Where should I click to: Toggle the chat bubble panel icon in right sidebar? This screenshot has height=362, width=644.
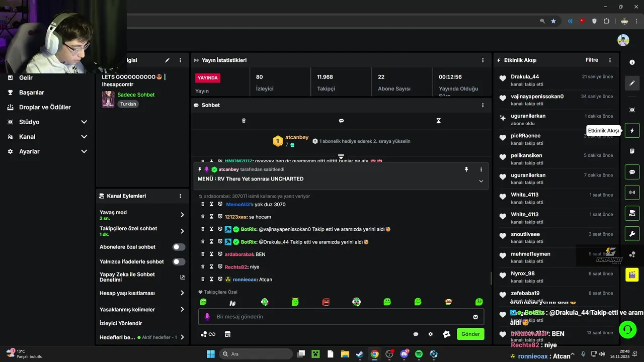pyautogui.click(x=632, y=172)
